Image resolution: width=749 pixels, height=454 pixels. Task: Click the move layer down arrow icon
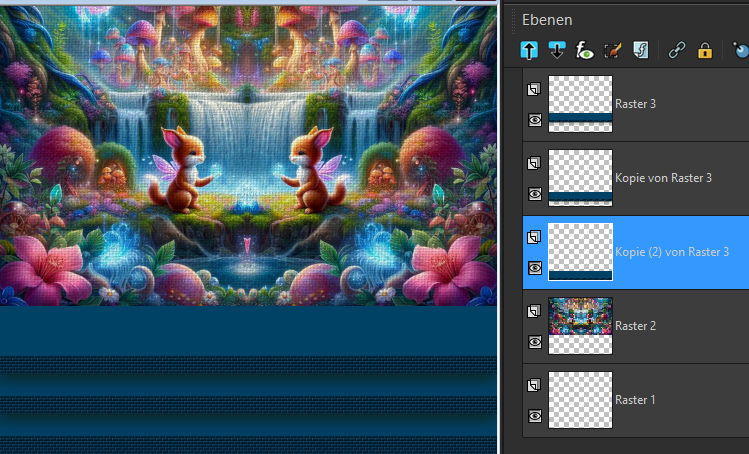tap(556, 50)
